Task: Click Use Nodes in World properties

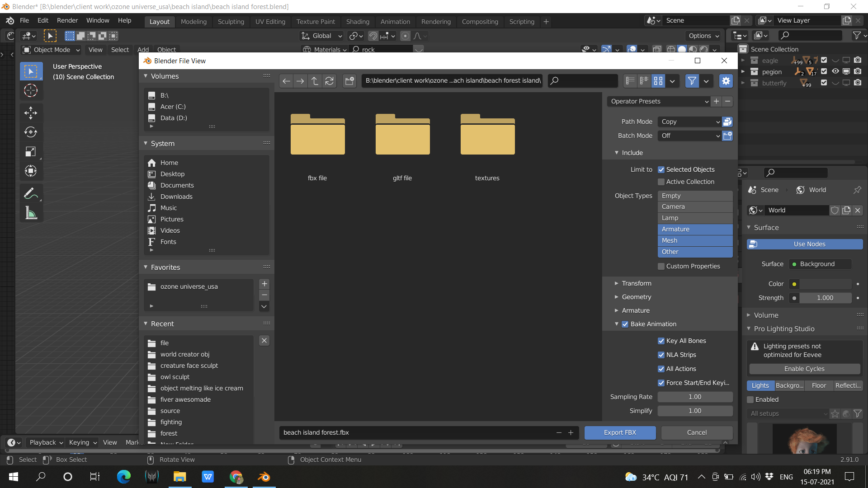Action: 805,244
